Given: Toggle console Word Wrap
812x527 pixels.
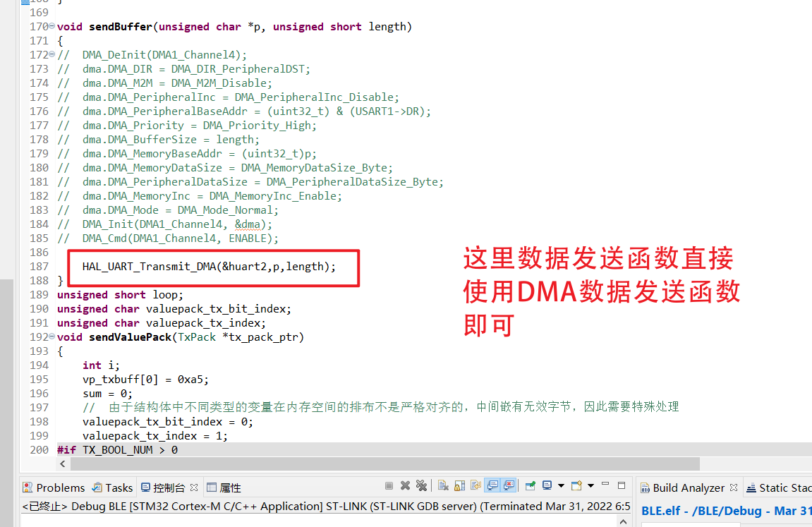Looking at the screenshot, I should tap(475, 485).
